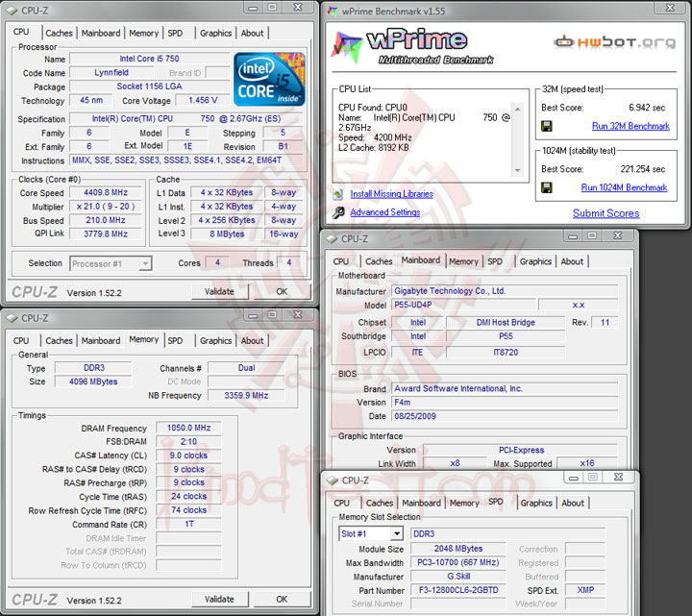Click the Bus Speed value 210.0 MHz
Viewport: 692px width, 616px height.
click(x=106, y=220)
